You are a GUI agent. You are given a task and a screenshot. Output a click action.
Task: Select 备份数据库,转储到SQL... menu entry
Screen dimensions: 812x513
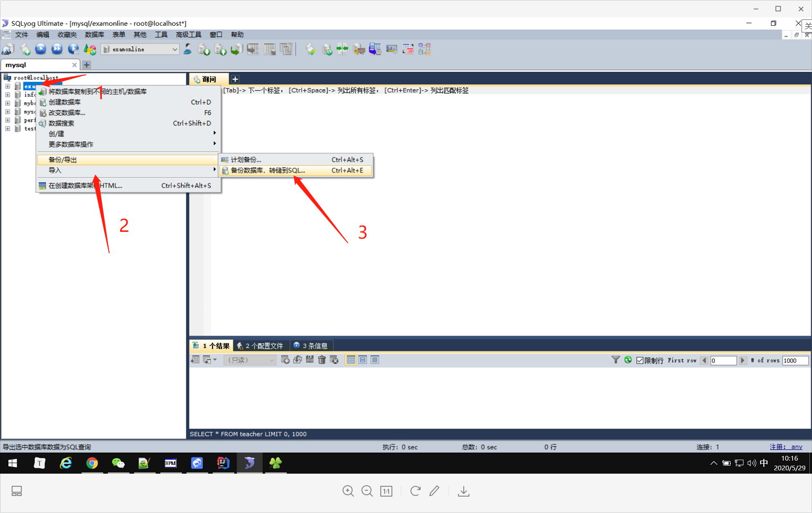click(296, 170)
